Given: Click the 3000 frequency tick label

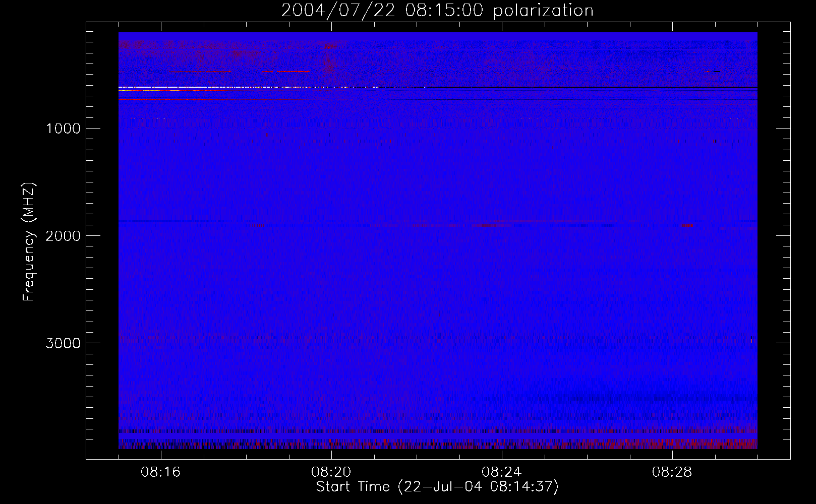Looking at the screenshot, I should coord(63,343).
